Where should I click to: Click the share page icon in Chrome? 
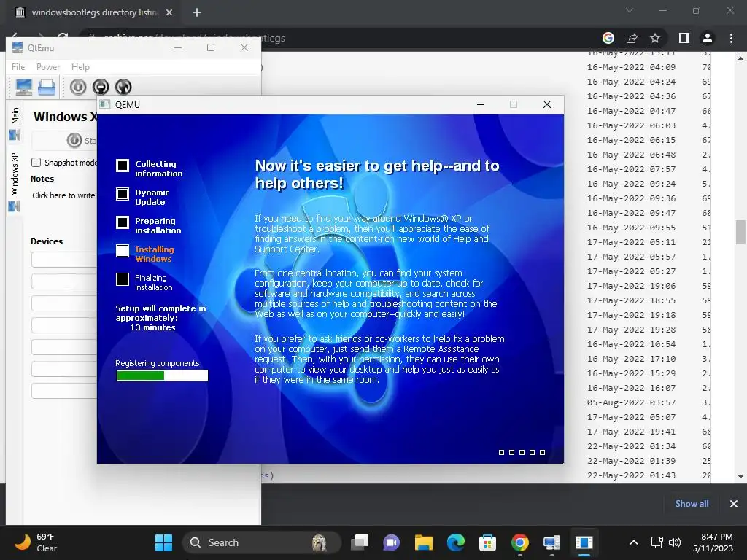632,38
